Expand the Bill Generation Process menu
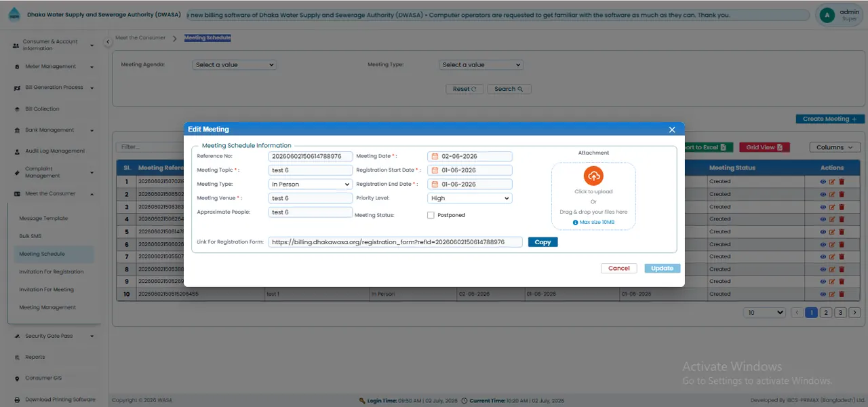Image resolution: width=868 pixels, height=407 pixels. click(54, 88)
